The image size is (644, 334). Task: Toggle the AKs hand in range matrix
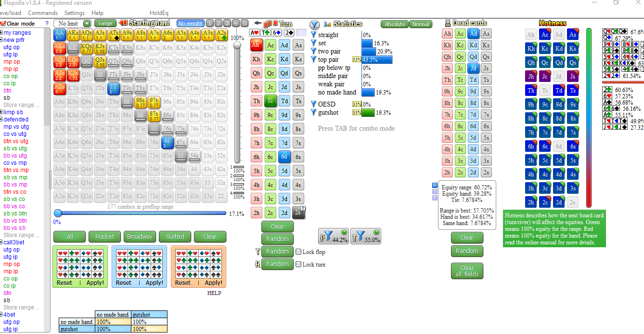(73, 34)
